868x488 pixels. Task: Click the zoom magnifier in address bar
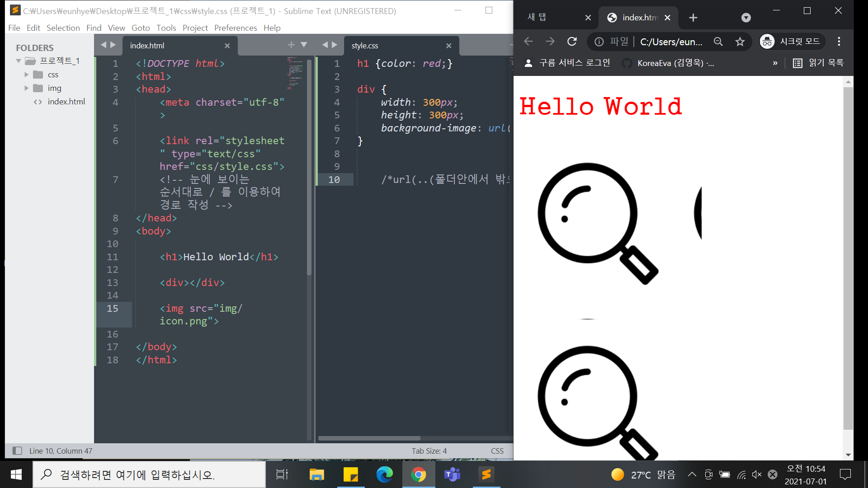718,42
